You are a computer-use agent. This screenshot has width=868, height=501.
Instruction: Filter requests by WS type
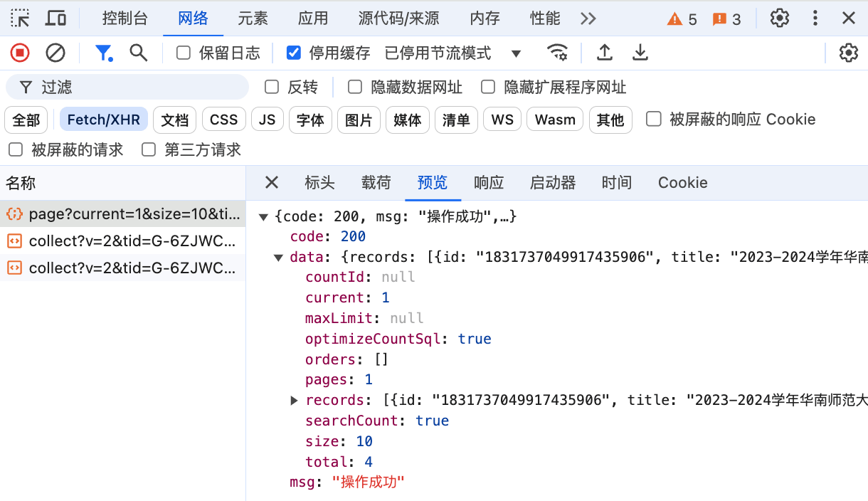502,120
